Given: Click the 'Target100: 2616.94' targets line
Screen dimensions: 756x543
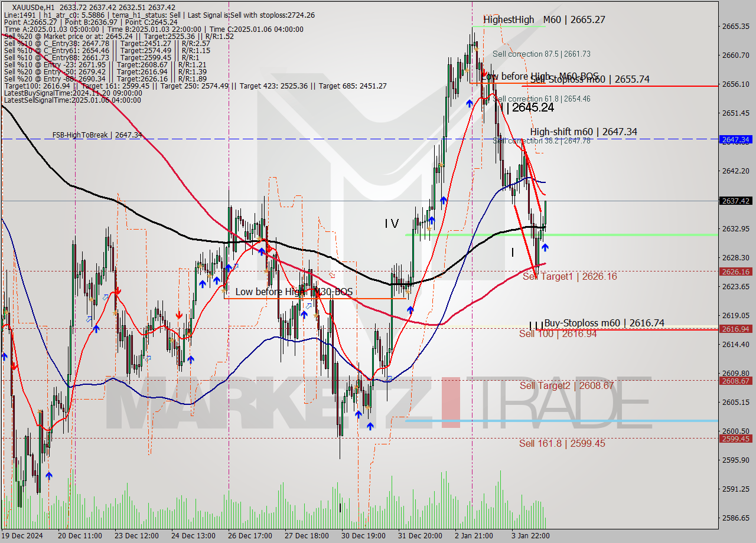Looking at the screenshot, I should tap(195, 86).
